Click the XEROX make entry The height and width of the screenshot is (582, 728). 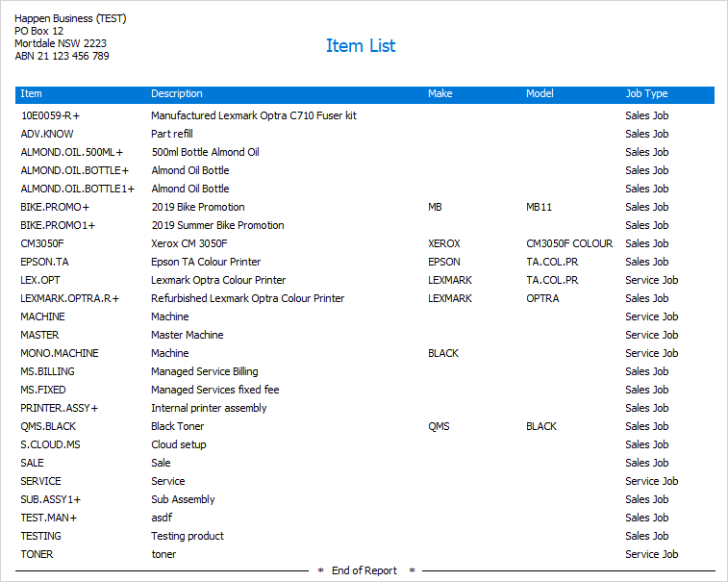pos(444,243)
